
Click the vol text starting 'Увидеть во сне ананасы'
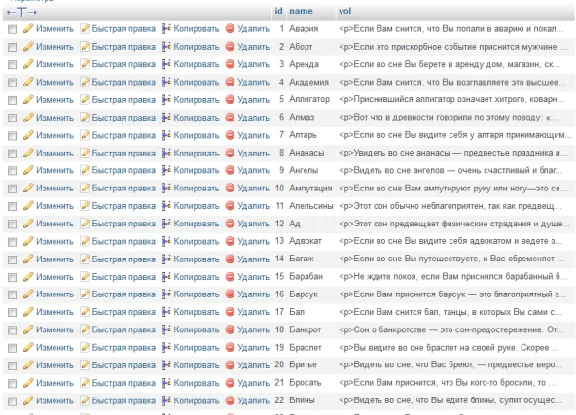pos(453,153)
